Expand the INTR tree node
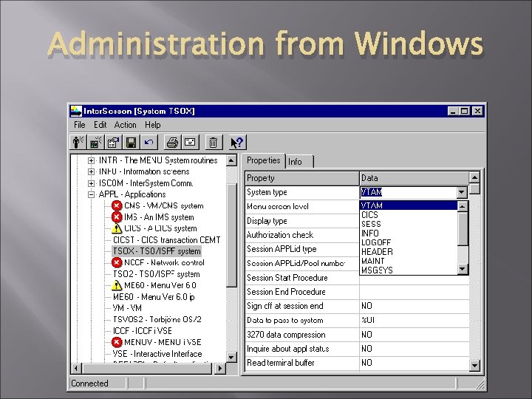Screen dimensions: 532x399 click(91, 160)
